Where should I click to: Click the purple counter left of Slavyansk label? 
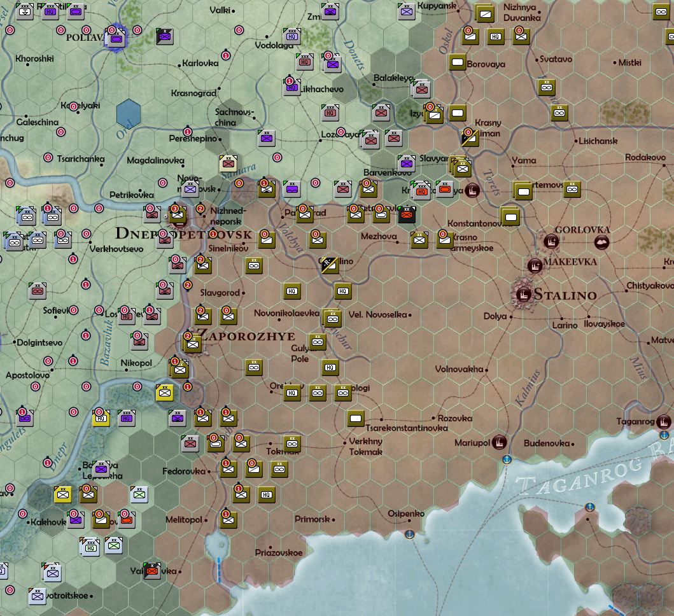click(x=407, y=164)
